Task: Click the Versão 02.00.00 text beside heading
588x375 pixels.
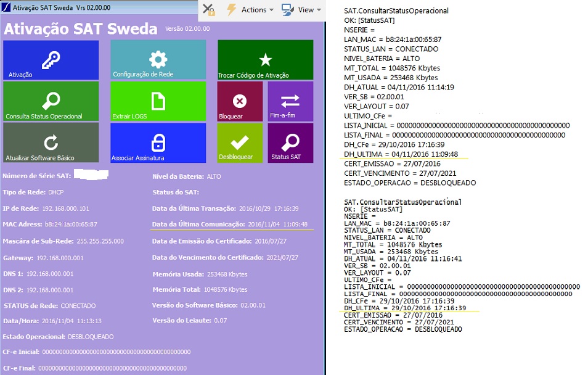Action: click(x=187, y=28)
